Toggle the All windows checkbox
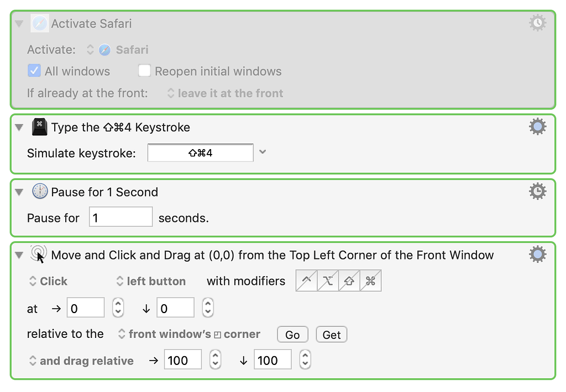This screenshot has height=392, width=566. (x=34, y=71)
